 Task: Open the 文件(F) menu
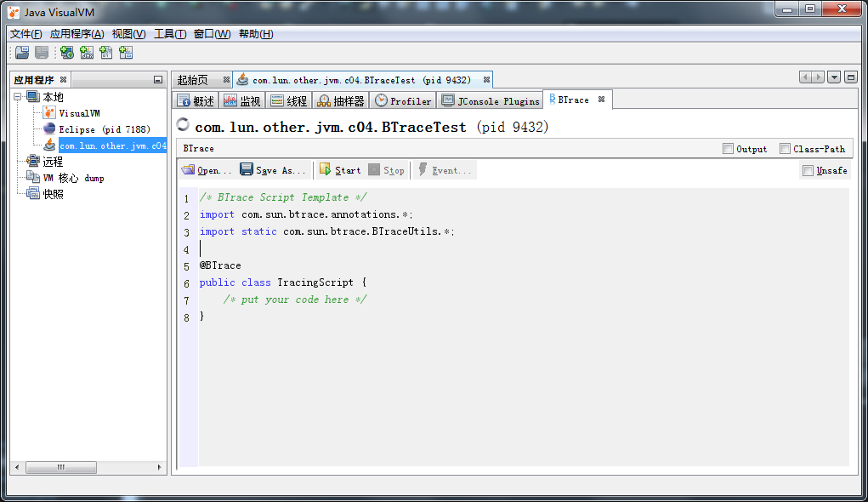coord(26,34)
